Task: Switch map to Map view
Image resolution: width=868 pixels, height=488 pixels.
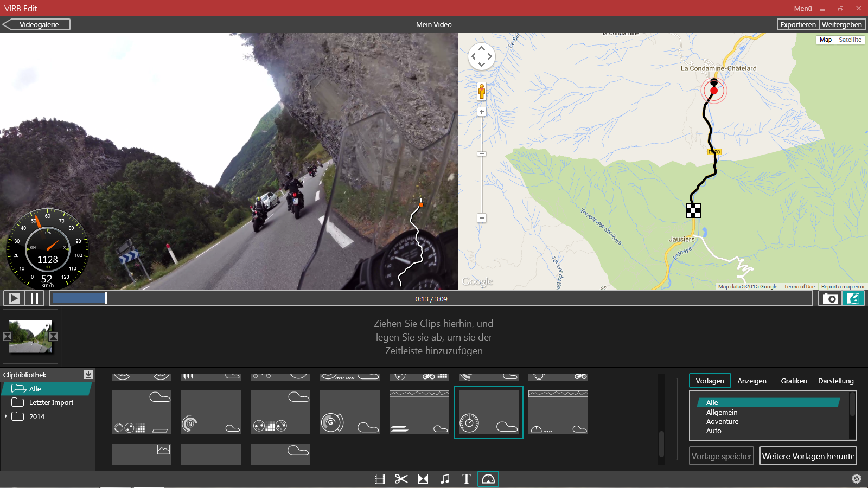Action: [x=826, y=40]
